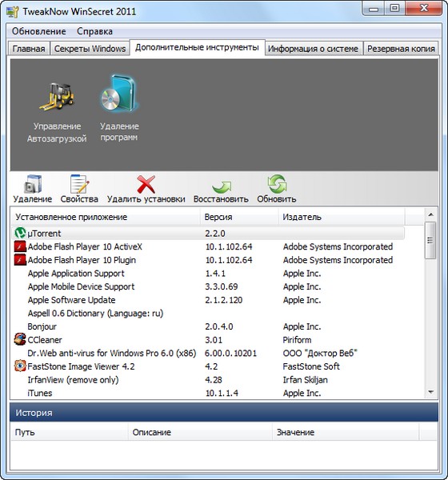
Task: Click the application list scrollbar thumb
Action: 431,241
